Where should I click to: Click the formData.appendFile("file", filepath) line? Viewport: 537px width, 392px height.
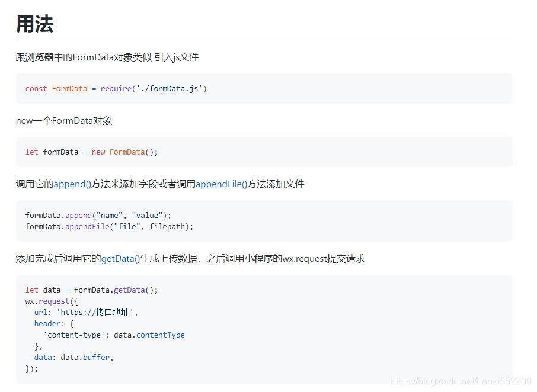[x=109, y=226]
